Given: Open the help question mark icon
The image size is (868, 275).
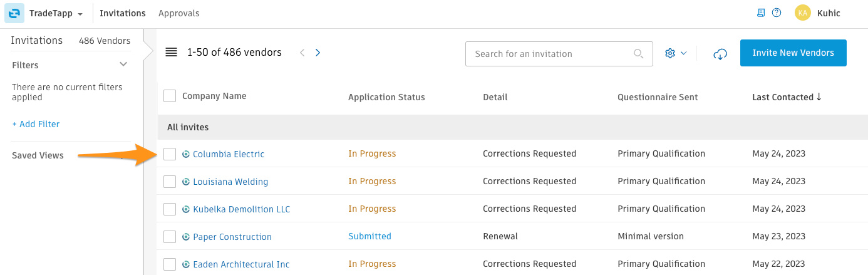Looking at the screenshot, I should pos(777,13).
